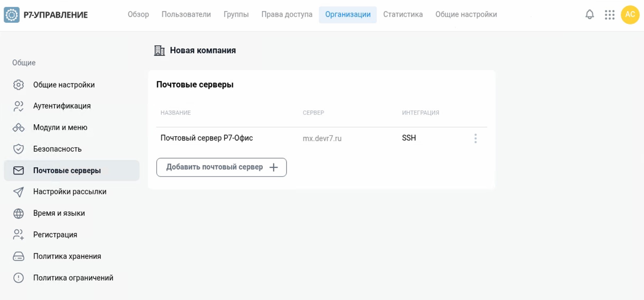The image size is (644, 300).
Task: Open three-dot menu for Почтовый сервер Р7-Офис
Action: click(475, 138)
